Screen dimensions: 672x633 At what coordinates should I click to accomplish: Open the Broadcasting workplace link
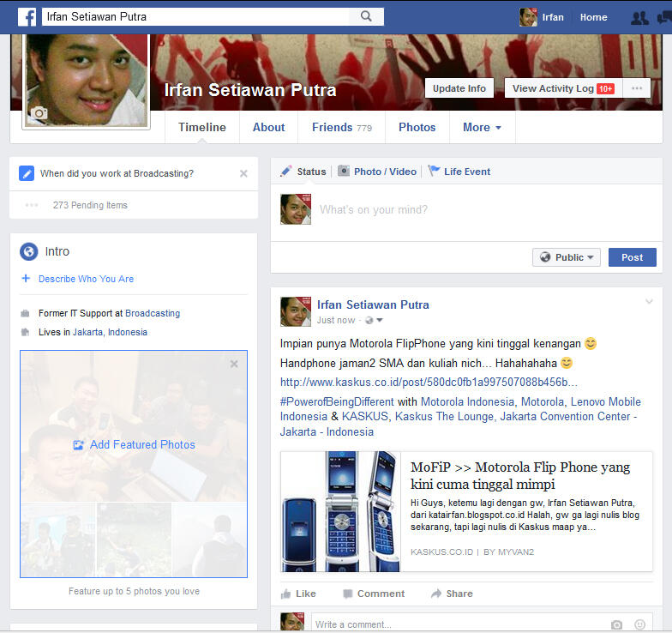tap(153, 314)
